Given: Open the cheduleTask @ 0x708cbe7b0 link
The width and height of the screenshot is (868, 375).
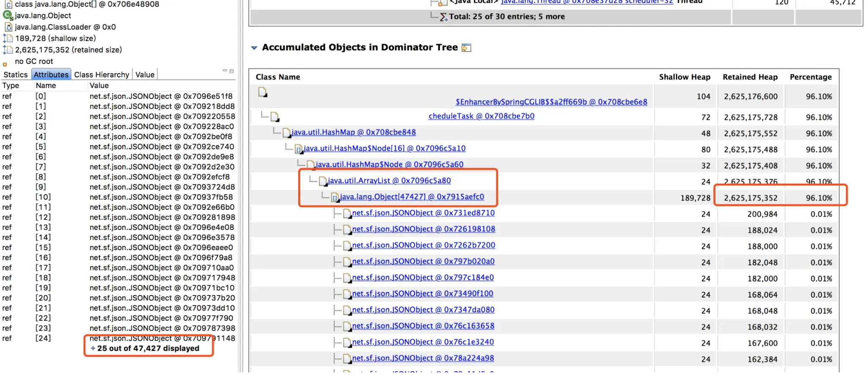Looking at the screenshot, I should [481, 116].
